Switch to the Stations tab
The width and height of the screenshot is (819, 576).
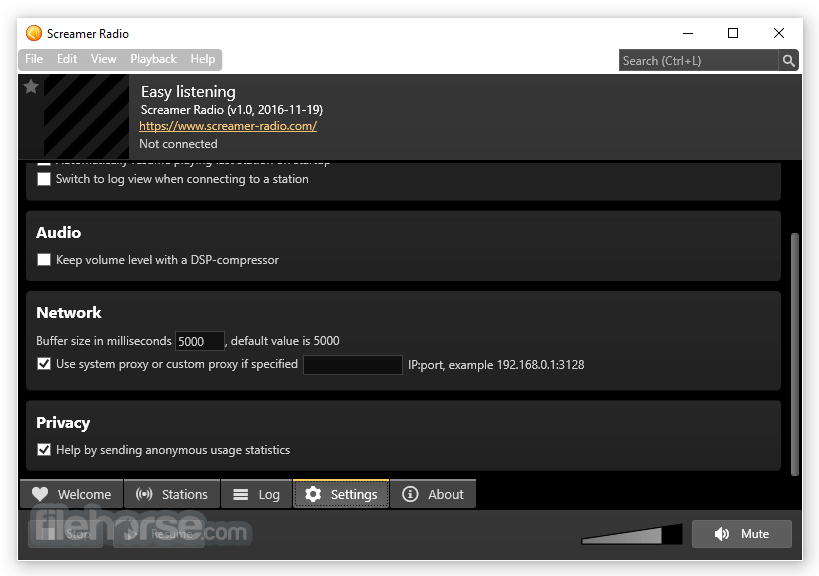coord(172,494)
